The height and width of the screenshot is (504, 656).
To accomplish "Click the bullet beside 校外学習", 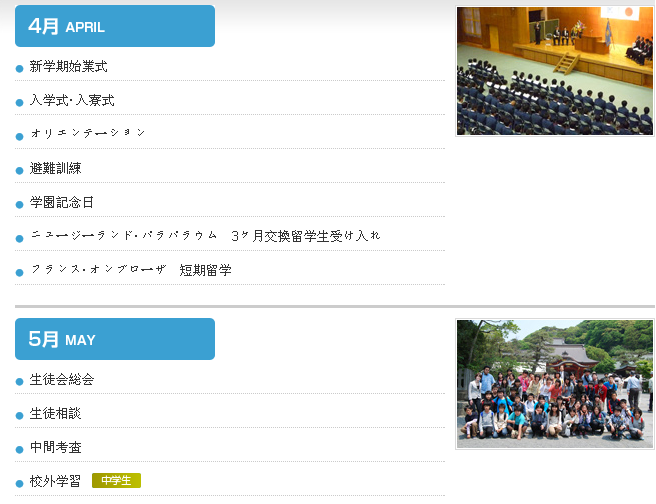I will point(19,484).
